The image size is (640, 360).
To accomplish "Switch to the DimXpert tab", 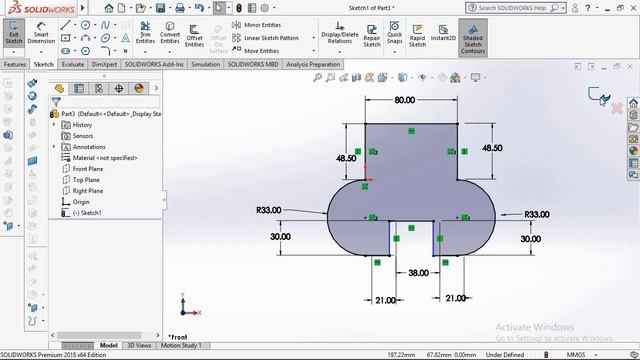I will (x=104, y=64).
